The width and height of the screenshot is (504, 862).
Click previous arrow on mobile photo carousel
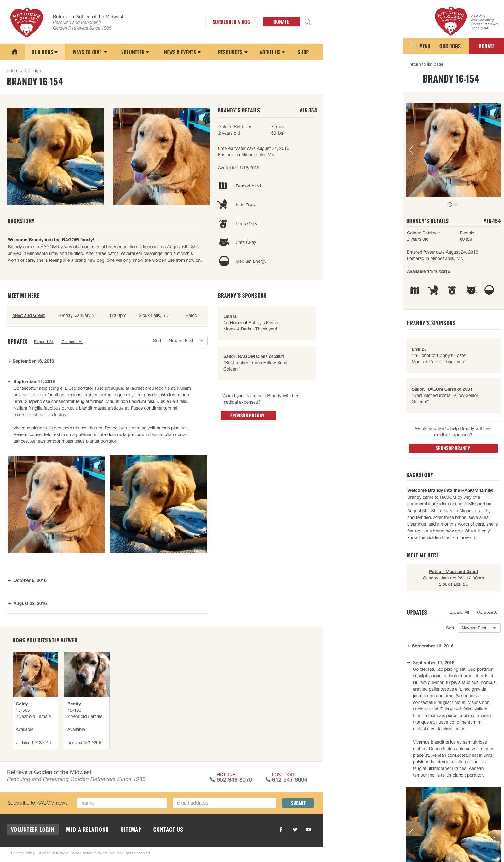(411, 150)
